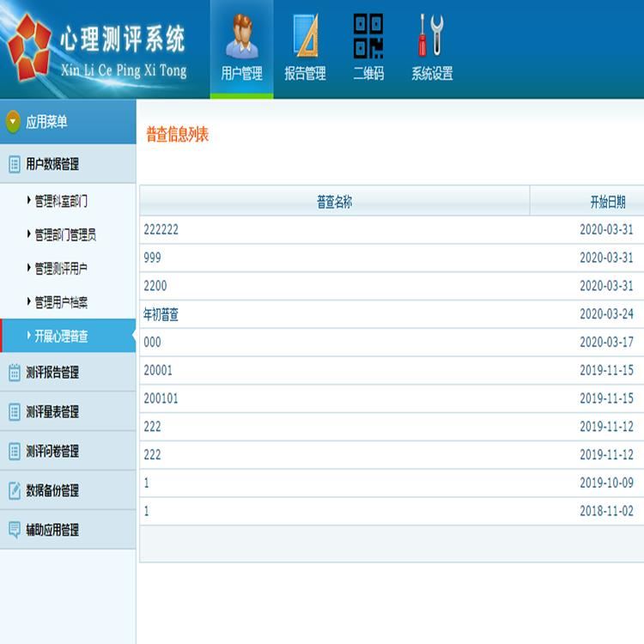Click the 数据备份管理 pencil icon
The width and height of the screenshot is (644, 644).
[x=15, y=490]
